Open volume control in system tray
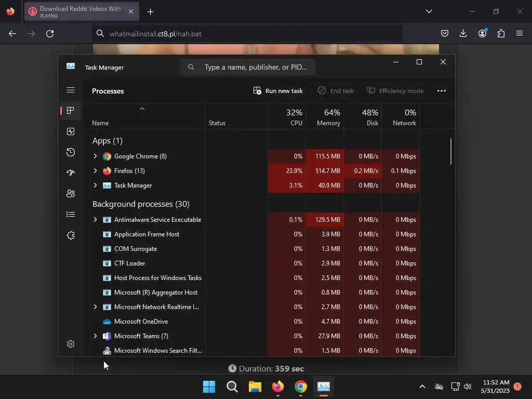The height and width of the screenshot is (399, 532). point(468,387)
